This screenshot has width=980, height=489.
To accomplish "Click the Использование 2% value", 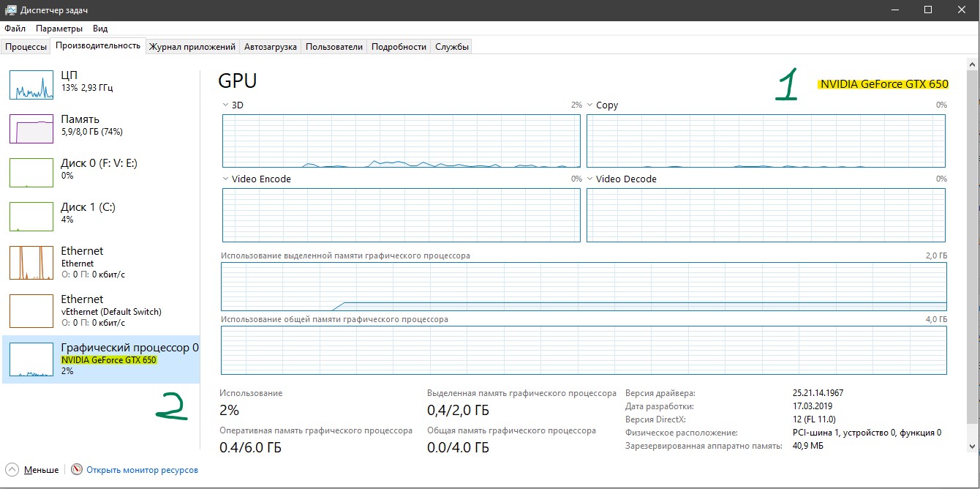I will pos(229,409).
